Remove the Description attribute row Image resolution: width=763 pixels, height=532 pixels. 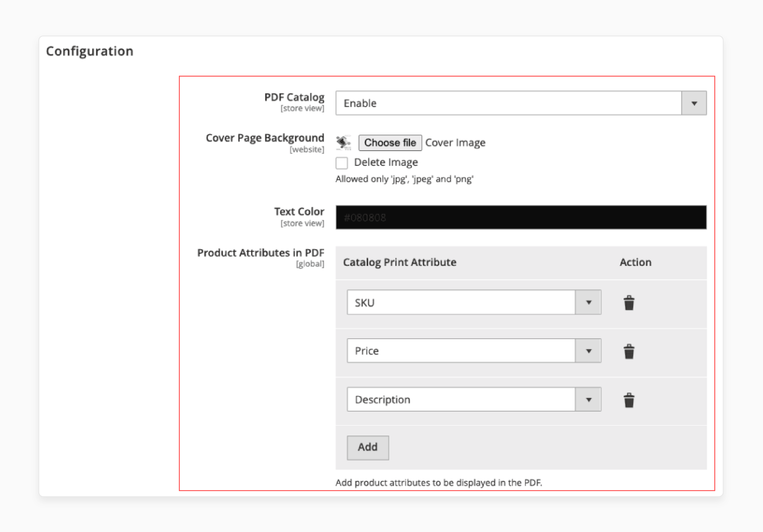tap(629, 400)
